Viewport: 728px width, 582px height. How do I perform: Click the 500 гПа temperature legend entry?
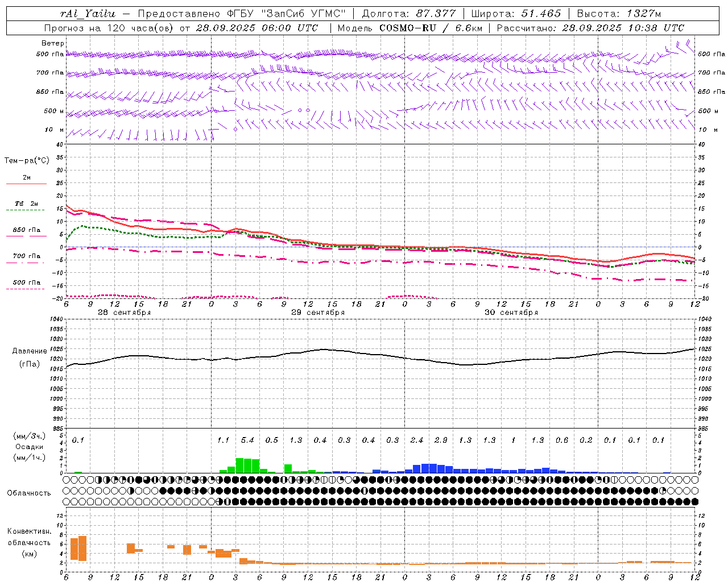(x=26, y=284)
